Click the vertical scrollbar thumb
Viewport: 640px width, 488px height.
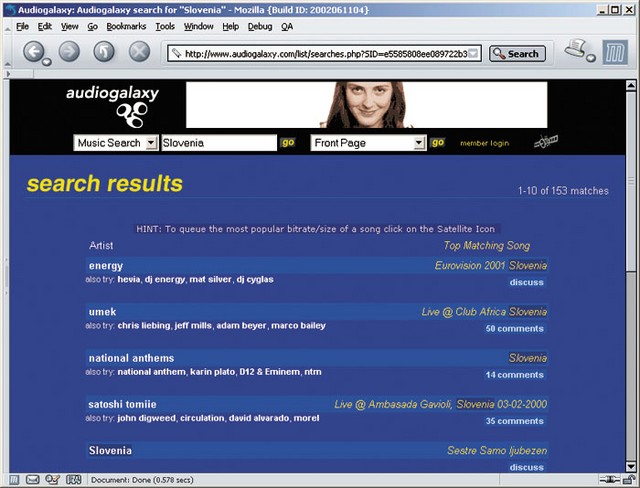click(x=631, y=181)
